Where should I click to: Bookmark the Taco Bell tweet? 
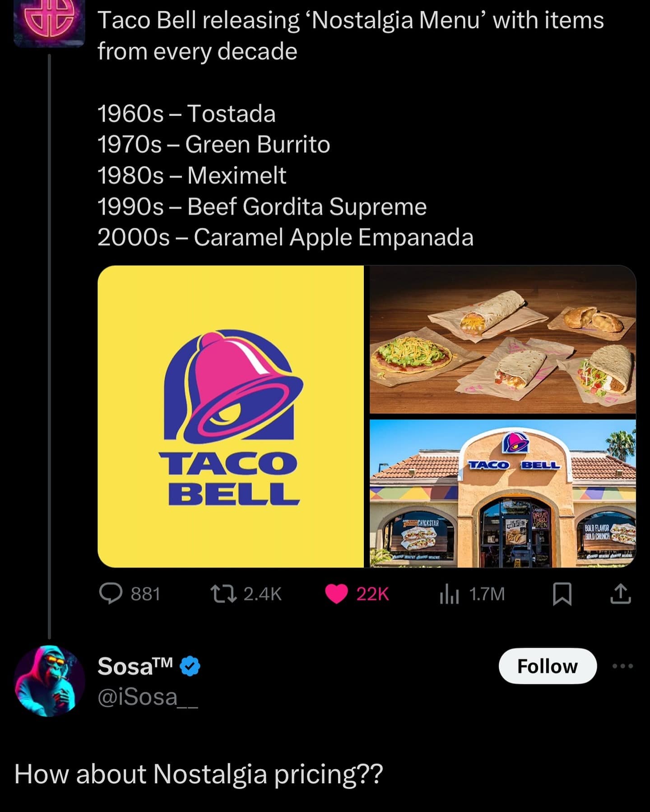(x=562, y=594)
